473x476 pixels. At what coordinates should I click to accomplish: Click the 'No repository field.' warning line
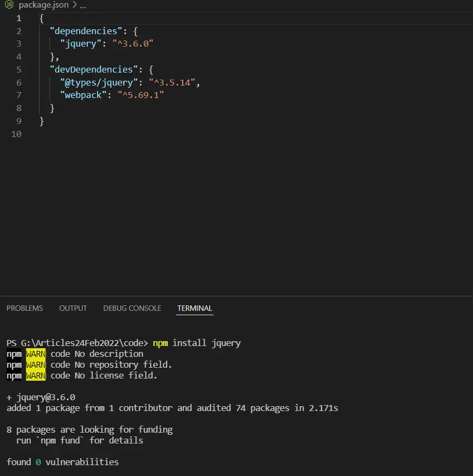[x=89, y=364]
